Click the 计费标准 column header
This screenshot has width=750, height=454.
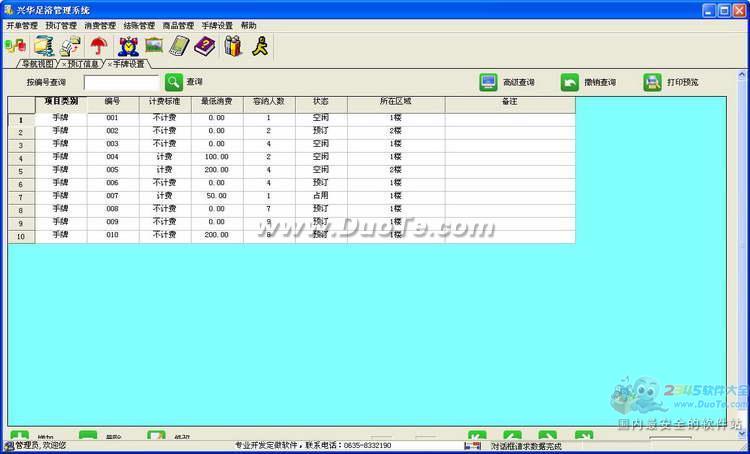click(x=165, y=104)
